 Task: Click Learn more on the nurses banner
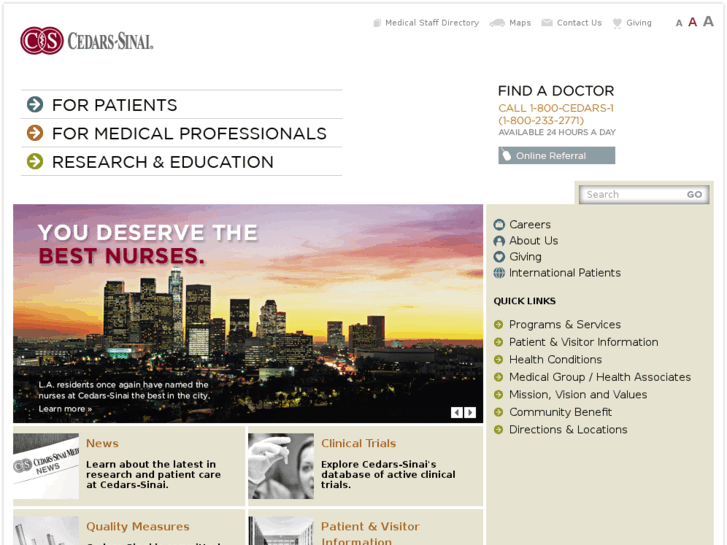(x=65, y=409)
